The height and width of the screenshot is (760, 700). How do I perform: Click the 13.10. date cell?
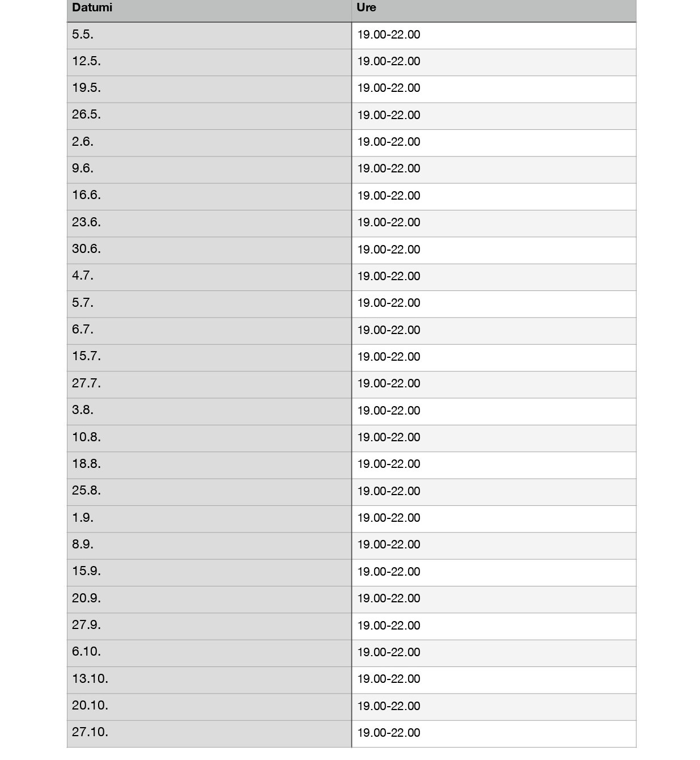209,679
